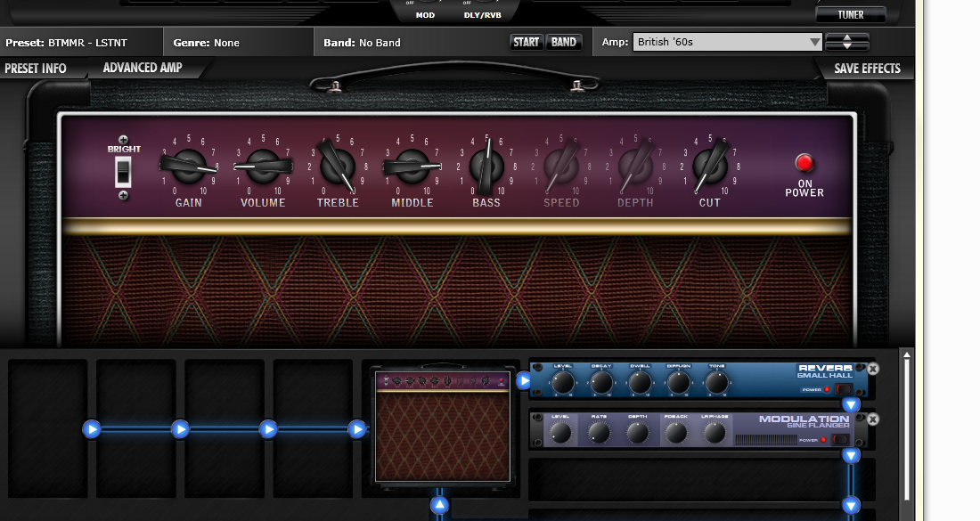Select the amp thumbnail in the signal chain
This screenshot has height=521, width=980.
pyautogui.click(x=442, y=426)
